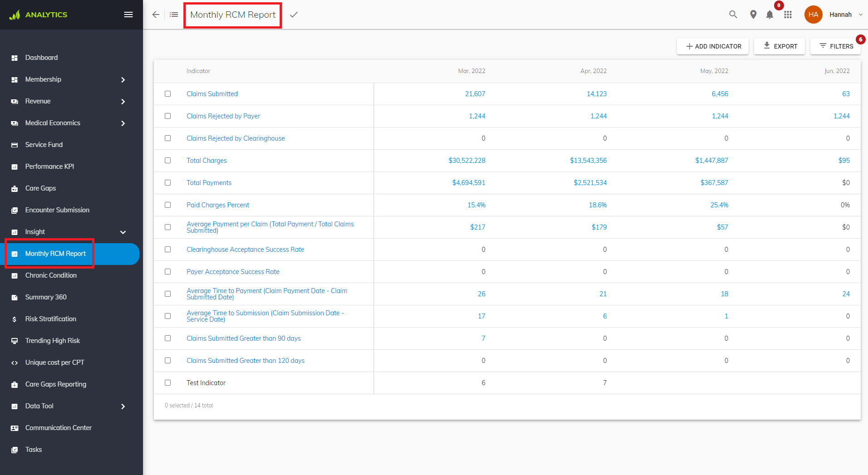Viewport: 868px width, 475px height.
Task: Expand the Revenue menu chevron
Action: click(x=123, y=102)
